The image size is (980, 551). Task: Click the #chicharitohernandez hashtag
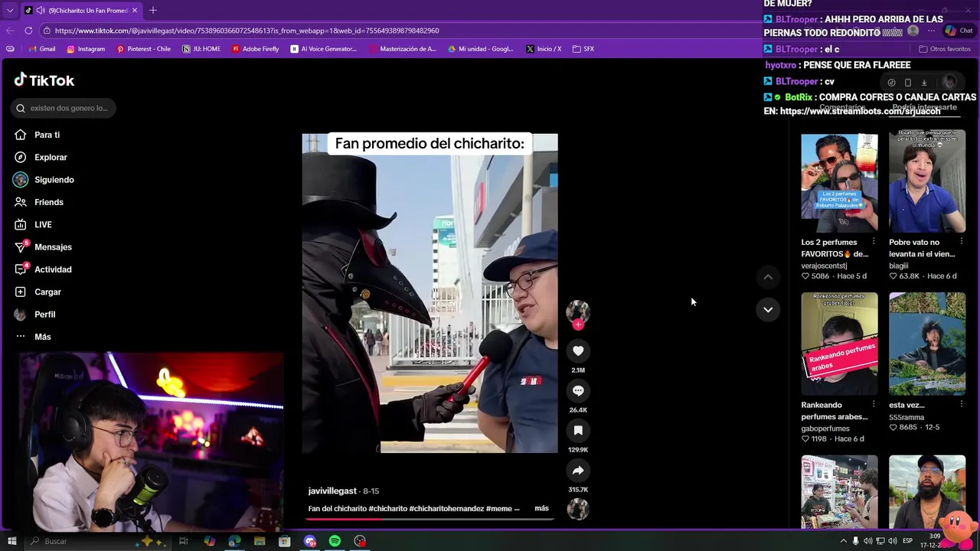(x=446, y=508)
